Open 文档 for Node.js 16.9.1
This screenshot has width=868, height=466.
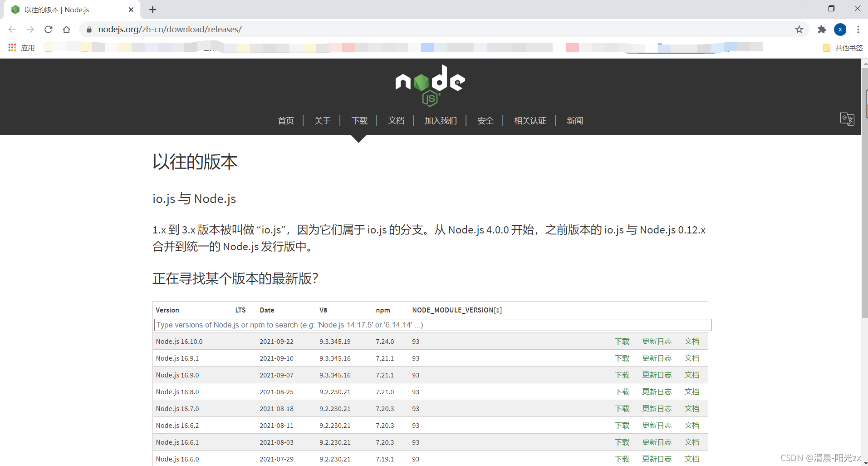click(x=692, y=358)
